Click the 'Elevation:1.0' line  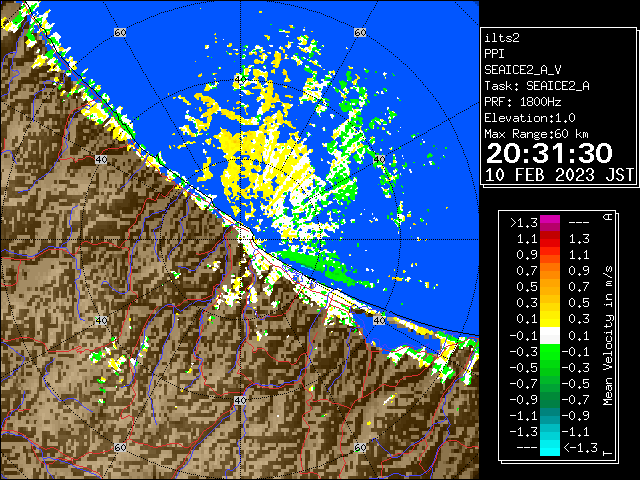coord(530,118)
